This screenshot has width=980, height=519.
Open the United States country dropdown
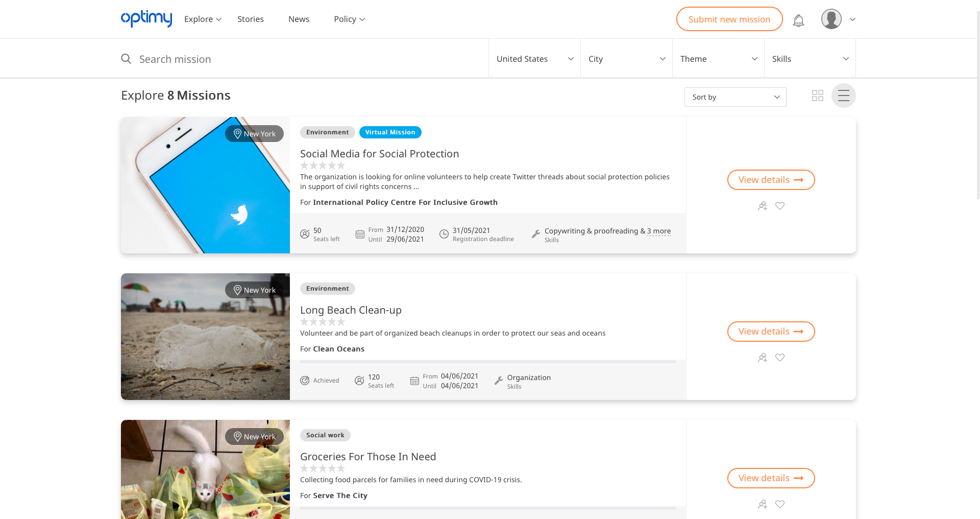[534, 59]
